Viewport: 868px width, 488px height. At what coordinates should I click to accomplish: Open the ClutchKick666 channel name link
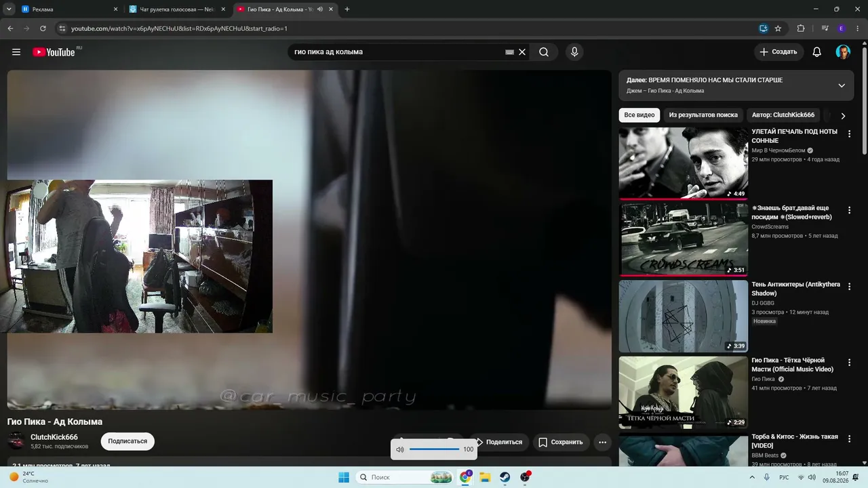pos(54,437)
